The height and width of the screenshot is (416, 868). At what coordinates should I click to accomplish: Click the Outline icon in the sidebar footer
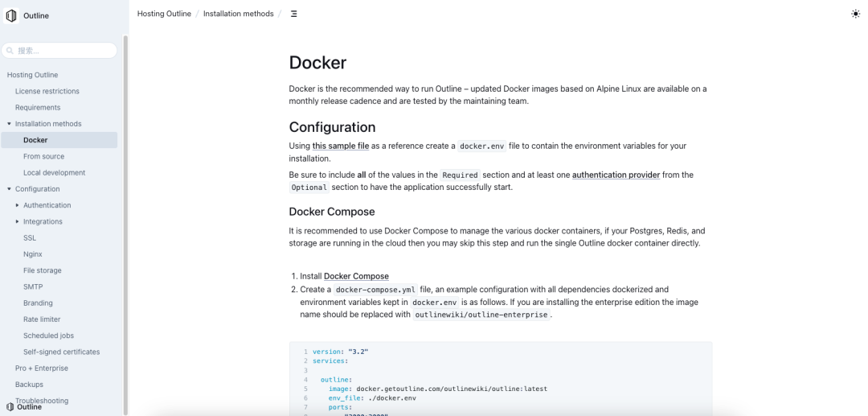10,406
